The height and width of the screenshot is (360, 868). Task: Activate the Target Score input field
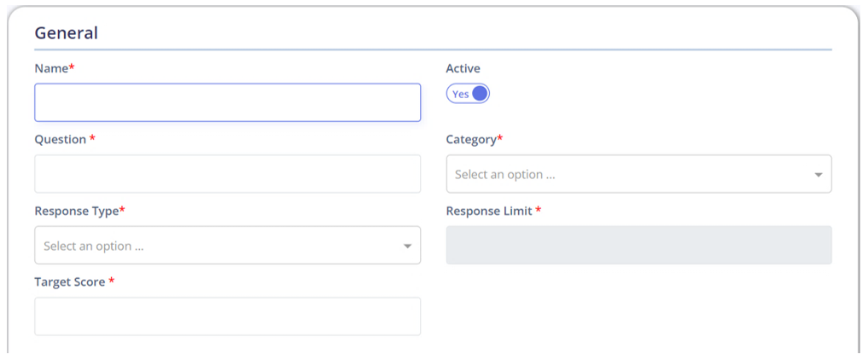click(x=228, y=316)
